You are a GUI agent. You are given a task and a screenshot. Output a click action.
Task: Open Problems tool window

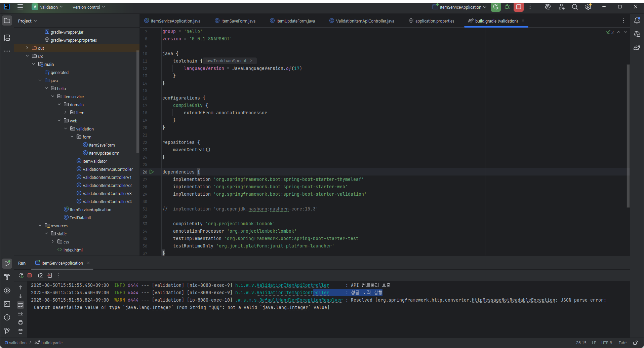(7, 317)
